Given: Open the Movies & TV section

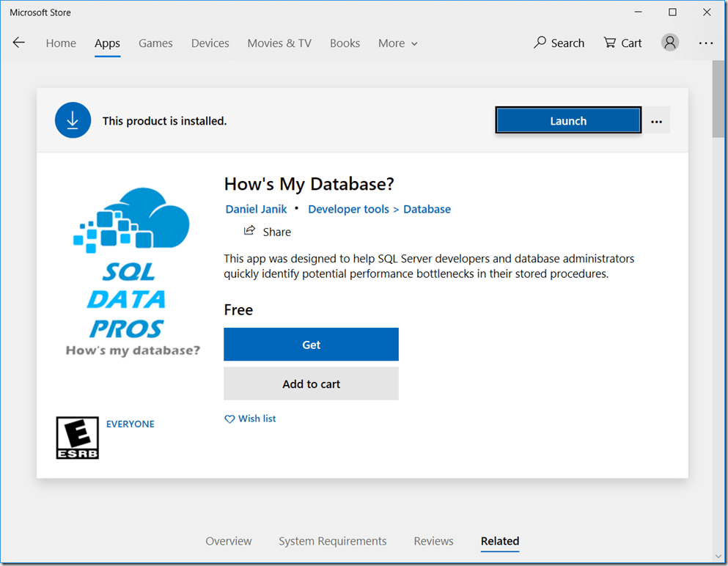Looking at the screenshot, I should point(279,43).
